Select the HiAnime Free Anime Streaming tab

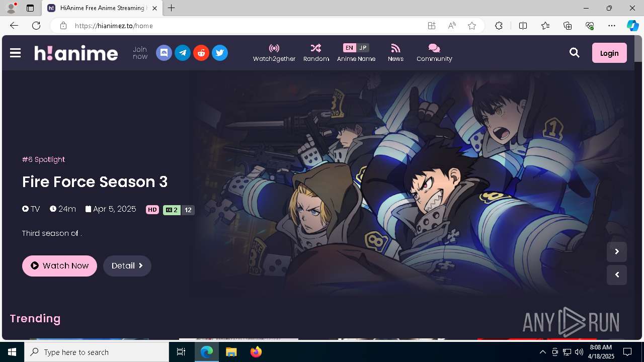(x=102, y=8)
